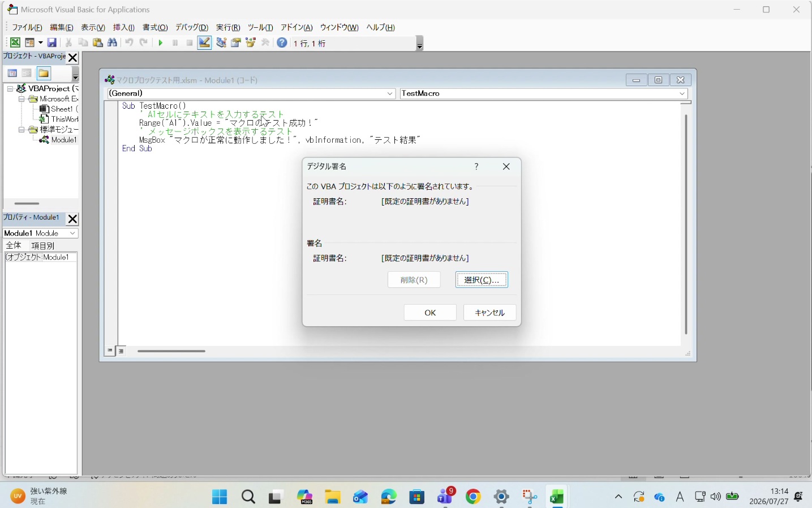This screenshot has height=508, width=812.
Task: Open the Project Explorer toolbar icon
Action: pyautogui.click(x=221, y=42)
